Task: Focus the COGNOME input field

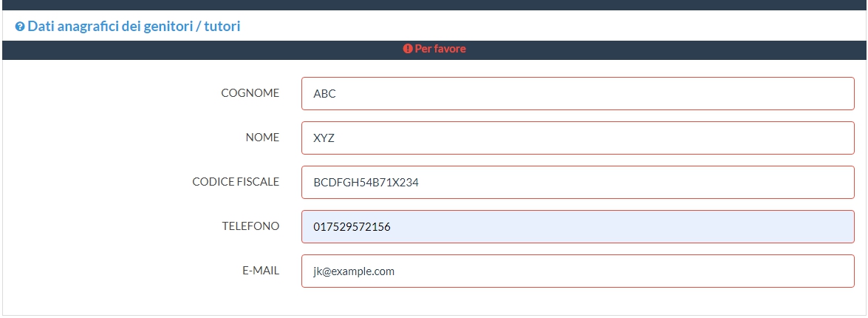Action: click(578, 94)
